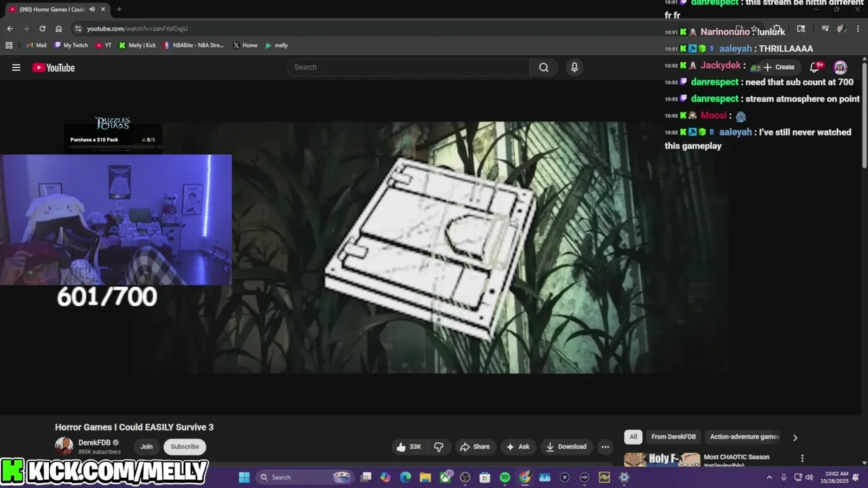Image resolution: width=868 pixels, height=488 pixels.
Task: Click the Share button
Action: (x=474, y=447)
